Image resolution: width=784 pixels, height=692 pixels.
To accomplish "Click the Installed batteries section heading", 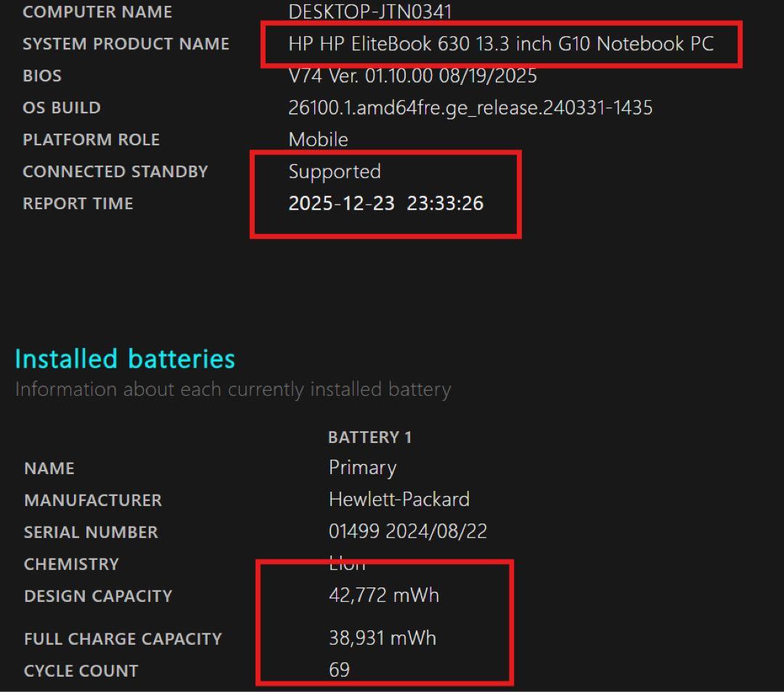I will 123,359.
